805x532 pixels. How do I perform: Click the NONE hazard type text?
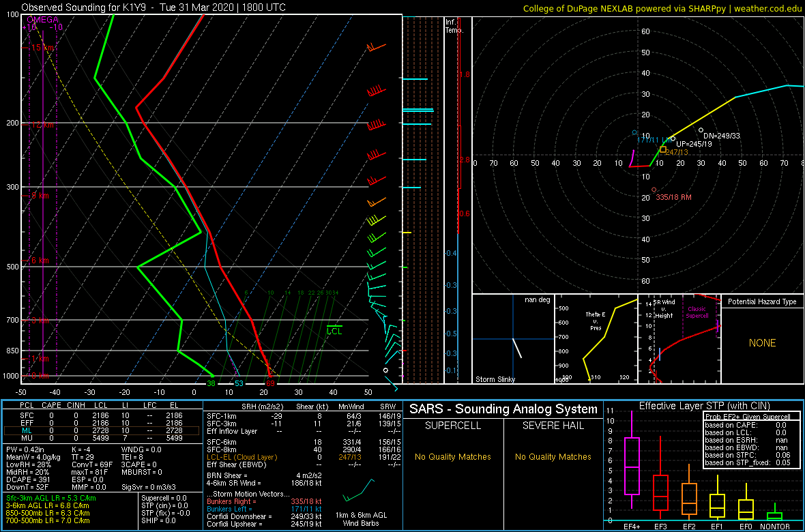tap(763, 343)
